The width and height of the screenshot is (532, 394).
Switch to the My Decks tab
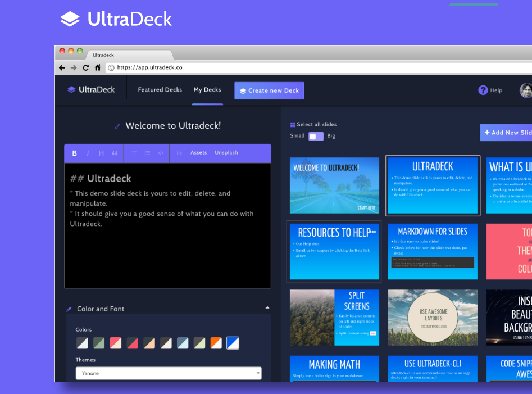207,90
